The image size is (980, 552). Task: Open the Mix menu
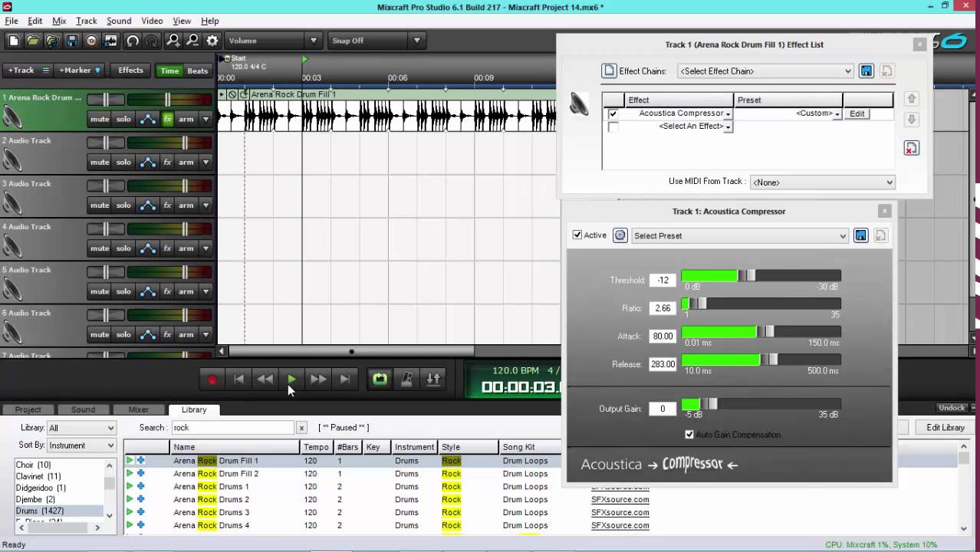tap(59, 21)
